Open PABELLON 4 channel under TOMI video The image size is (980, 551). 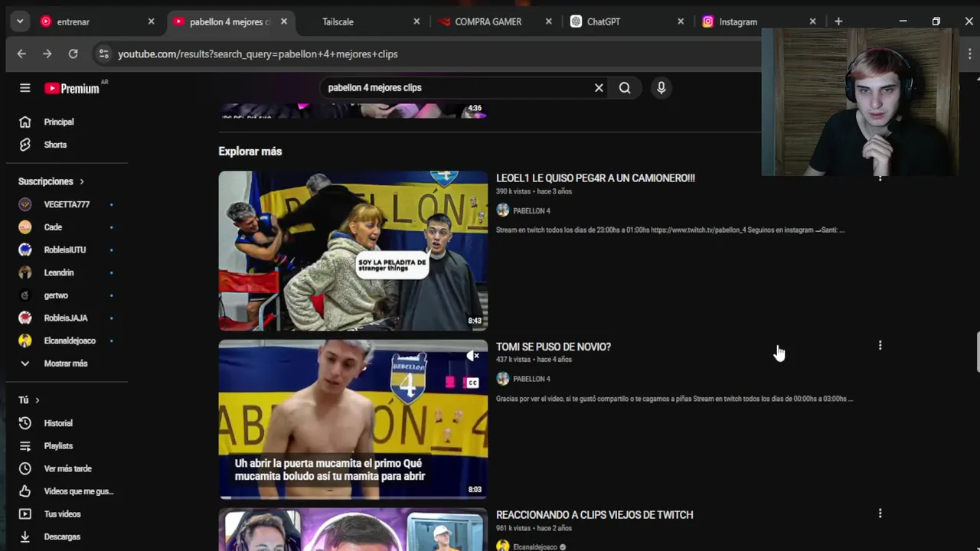click(531, 379)
